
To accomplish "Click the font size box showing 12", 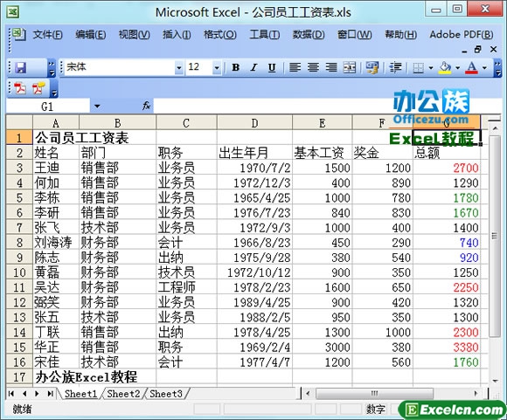I will [x=198, y=67].
